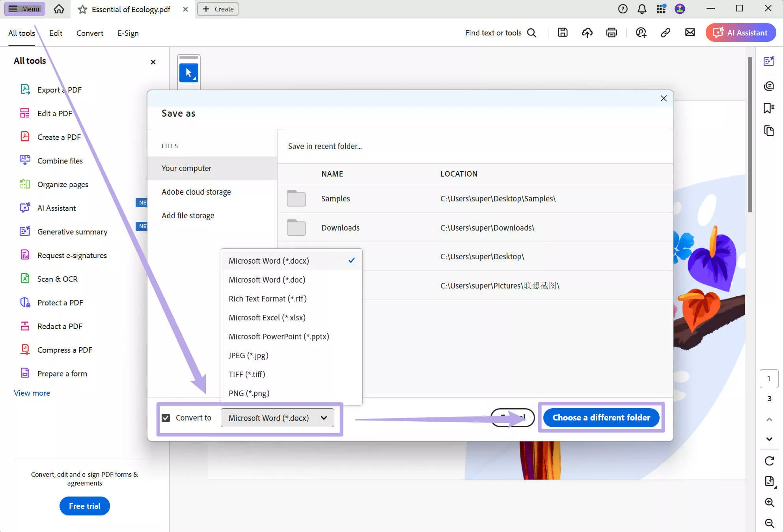Screen dimensions: 783x532
Task: Select Microsoft Word (*.docx) format
Action: click(268, 260)
